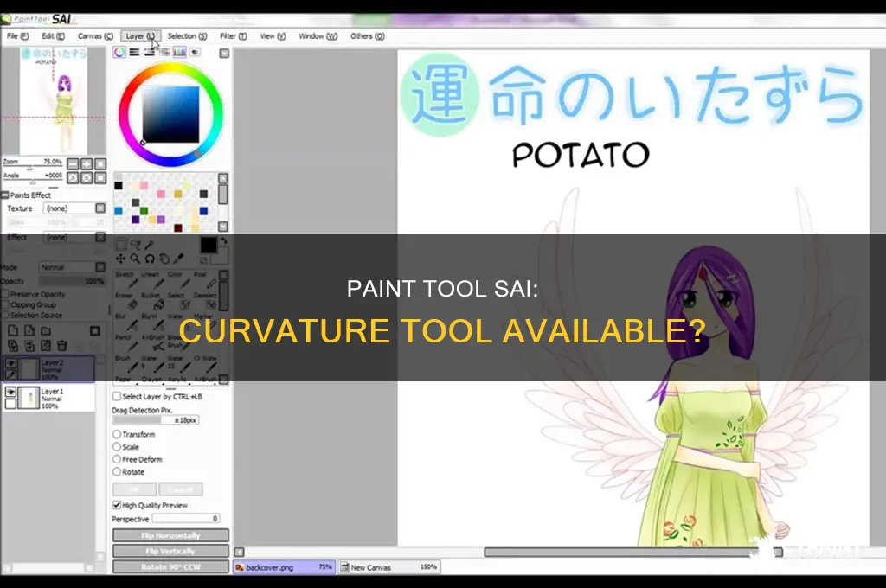Open the Selection menu
The width and height of the screenshot is (886, 588).
(x=187, y=36)
